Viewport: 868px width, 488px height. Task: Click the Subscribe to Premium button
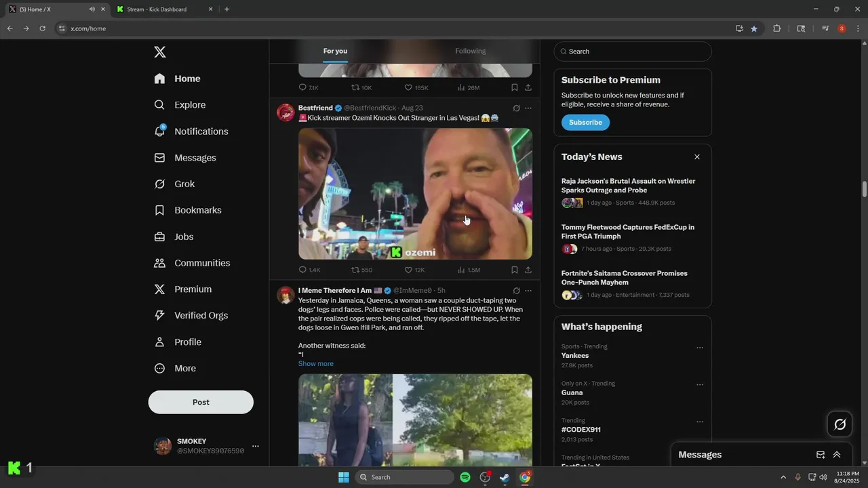point(585,123)
